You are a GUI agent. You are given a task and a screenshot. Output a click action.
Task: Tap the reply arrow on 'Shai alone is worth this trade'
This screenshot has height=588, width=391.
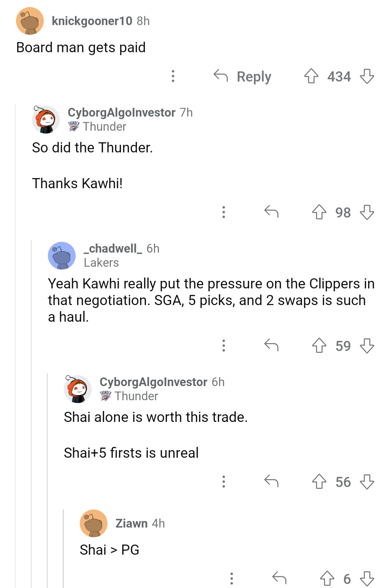point(272,482)
